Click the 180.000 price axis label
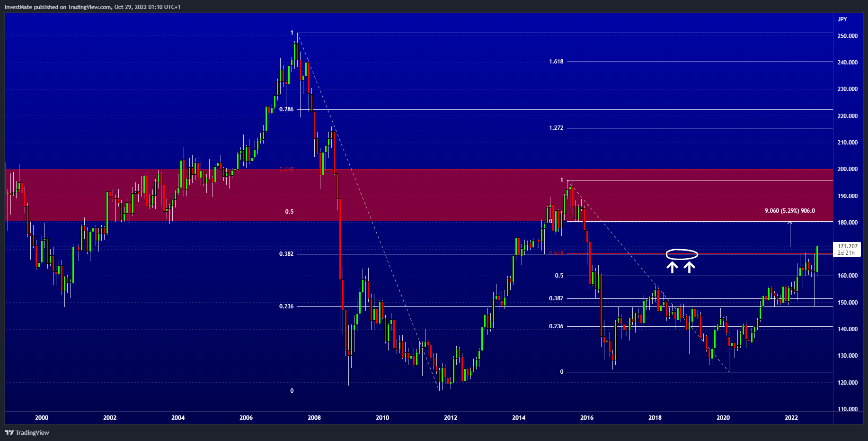Screen dimensions: 868x441 tap(847, 223)
